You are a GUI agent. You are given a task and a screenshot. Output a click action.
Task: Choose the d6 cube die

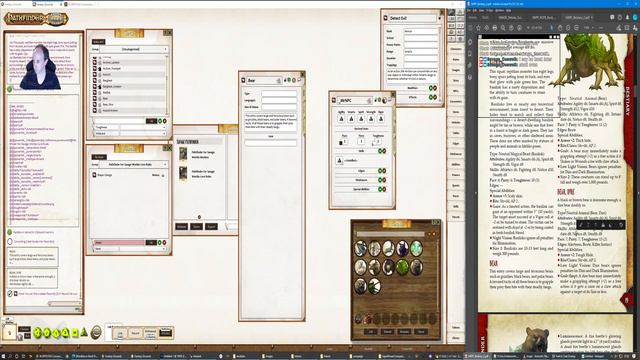tap(75, 333)
